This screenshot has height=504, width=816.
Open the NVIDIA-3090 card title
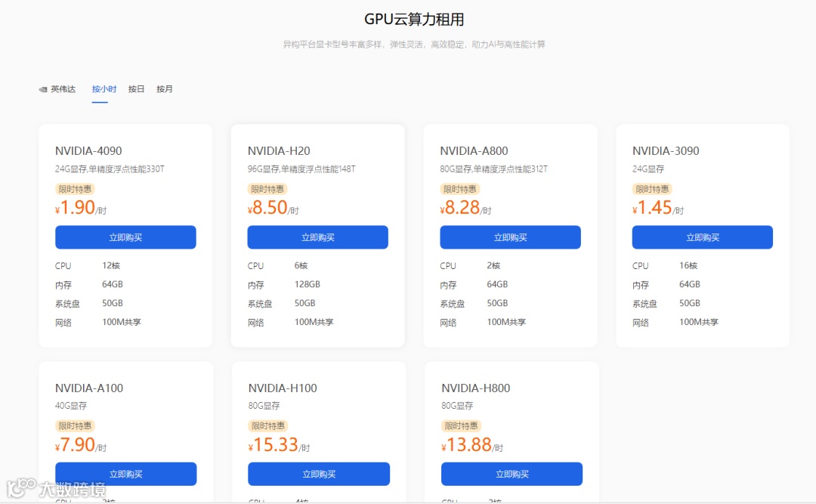[x=666, y=151]
